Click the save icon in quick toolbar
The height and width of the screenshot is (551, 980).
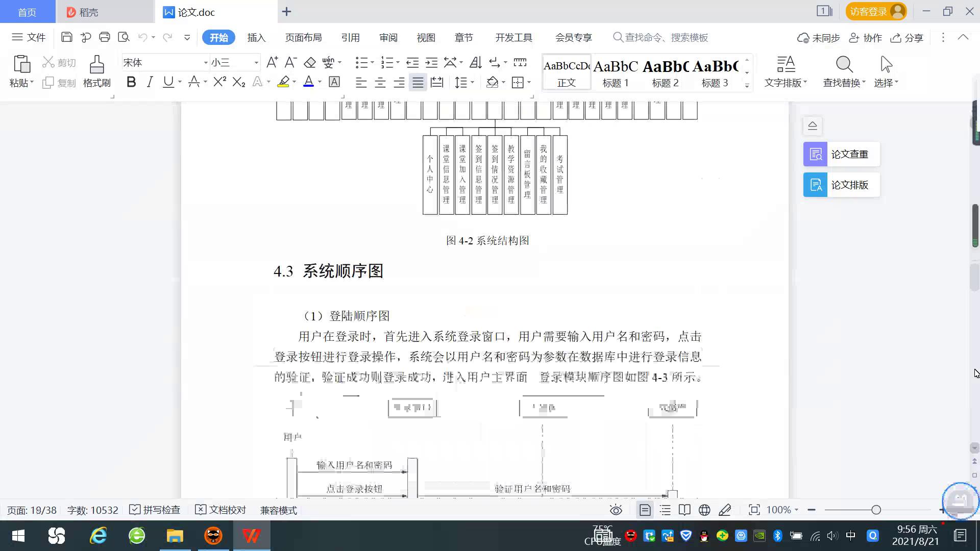66,37
